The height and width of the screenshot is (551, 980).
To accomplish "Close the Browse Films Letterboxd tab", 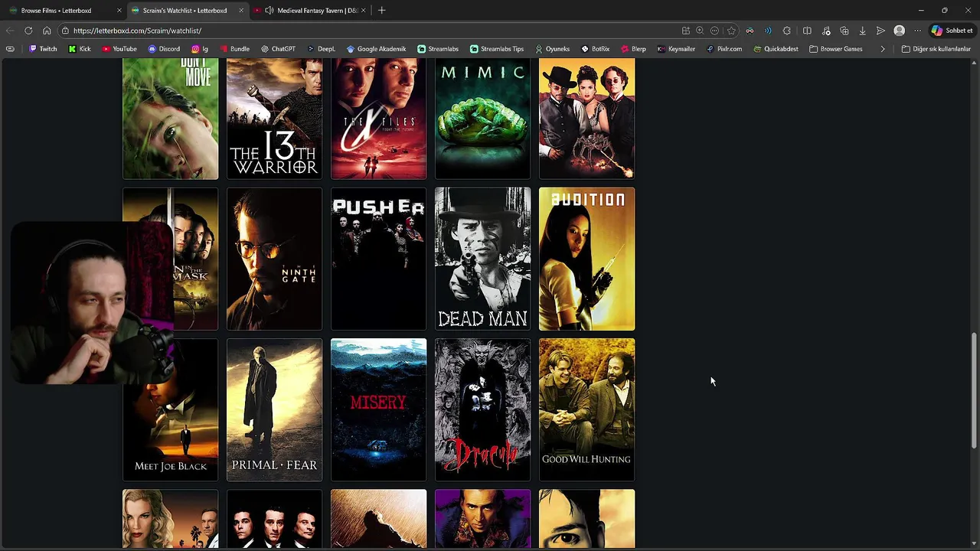I will click(x=119, y=11).
